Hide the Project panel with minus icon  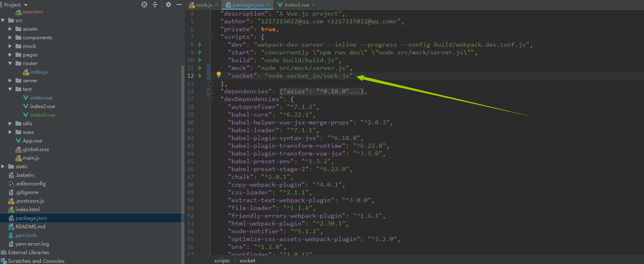[x=179, y=5]
